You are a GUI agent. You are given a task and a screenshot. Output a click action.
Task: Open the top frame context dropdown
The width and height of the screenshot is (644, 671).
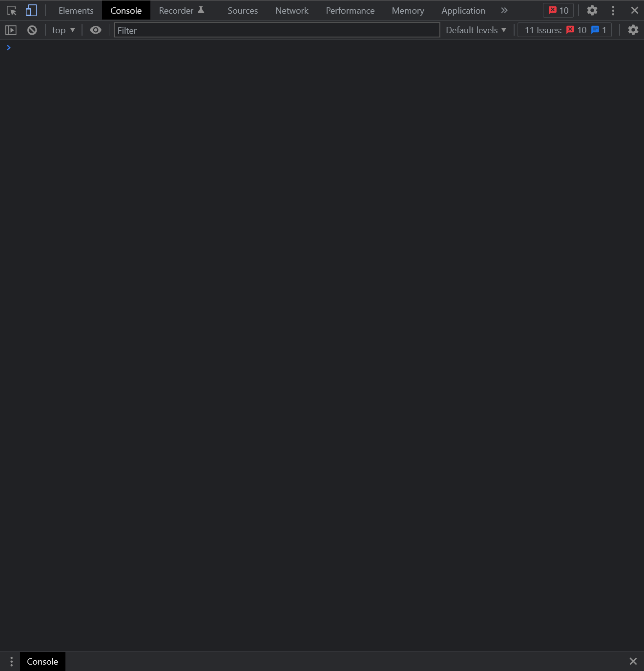coord(62,30)
